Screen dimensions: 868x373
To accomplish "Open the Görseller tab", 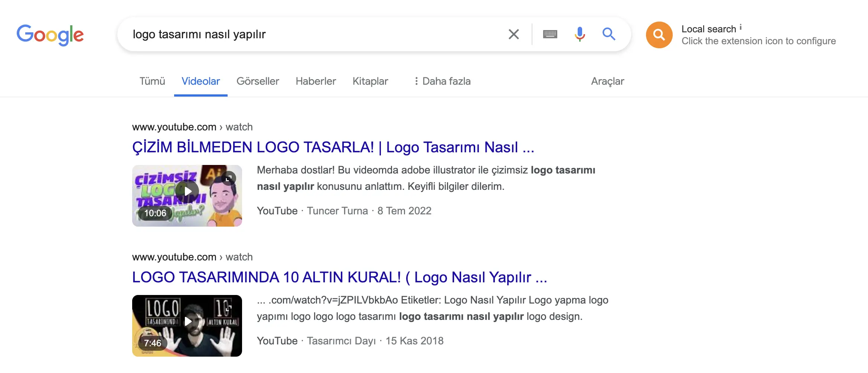I will coord(258,81).
